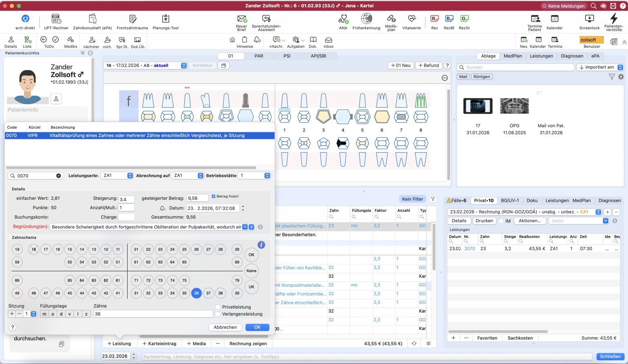
Task: Click the Vitalwerte heart icon
Action: point(412,19)
